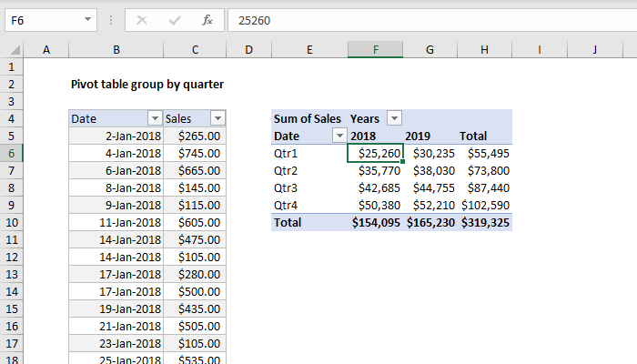Screen dimensions: 637x364
Task: Select the $55,495 cell
Action: (485, 153)
